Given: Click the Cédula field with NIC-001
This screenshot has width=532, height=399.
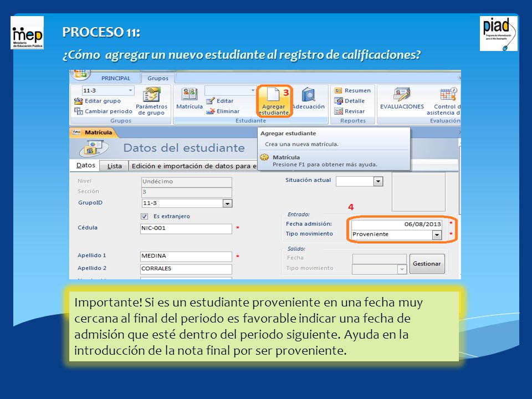Looking at the screenshot, I should (x=186, y=228).
